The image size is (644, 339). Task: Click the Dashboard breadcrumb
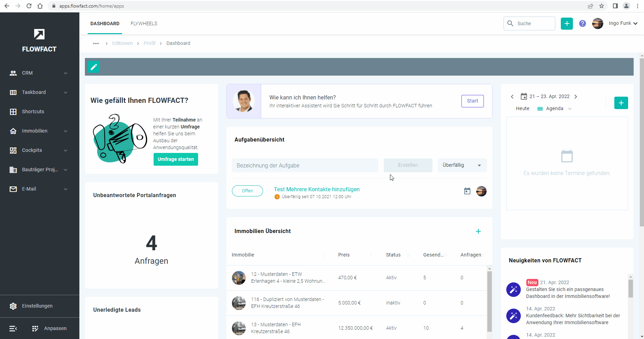tap(178, 43)
